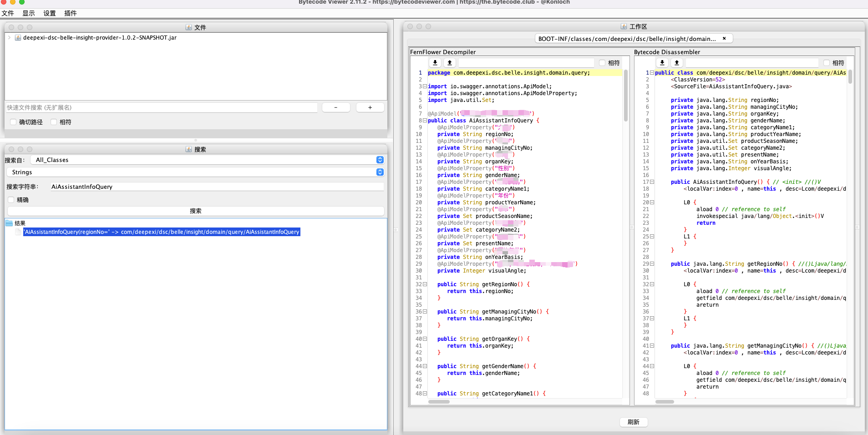Open the All_Classes search scope dropdown
868x435 pixels.
click(207, 160)
